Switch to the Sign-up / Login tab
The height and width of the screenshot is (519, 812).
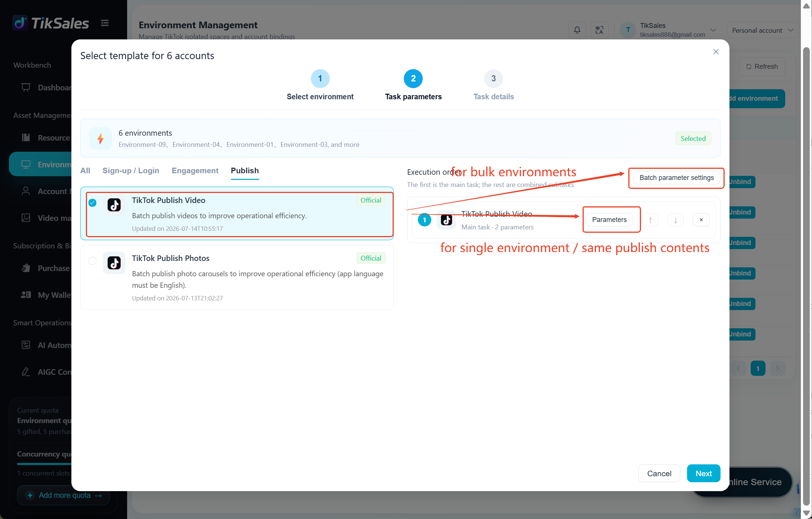(x=131, y=171)
